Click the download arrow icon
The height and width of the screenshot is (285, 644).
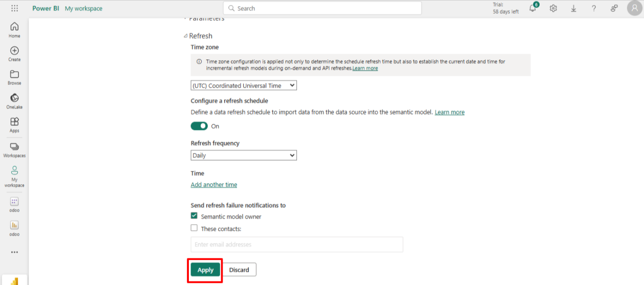coord(573,9)
